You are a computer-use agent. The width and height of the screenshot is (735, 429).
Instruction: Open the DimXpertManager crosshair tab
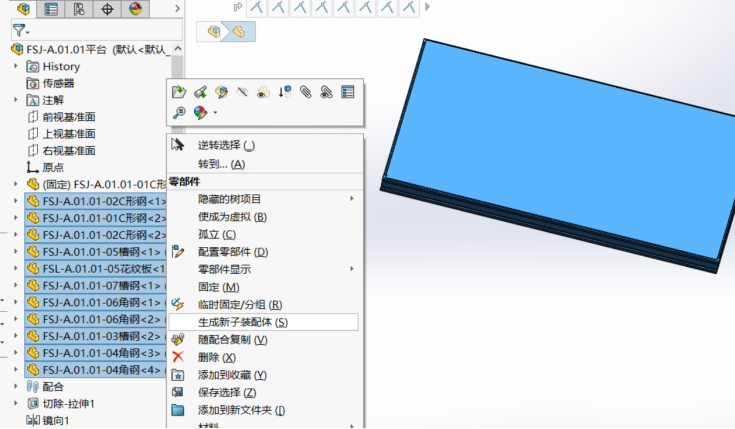click(107, 9)
